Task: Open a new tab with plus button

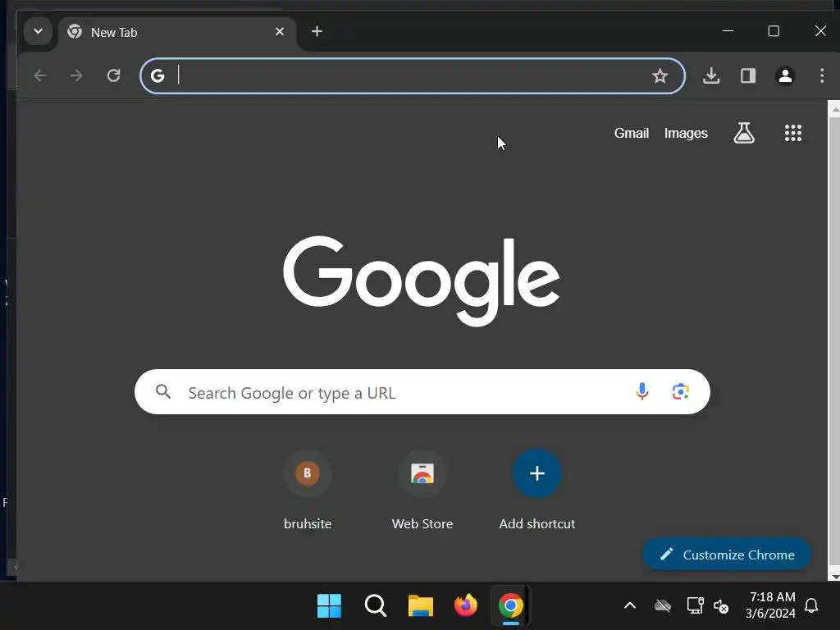Action: (x=317, y=32)
